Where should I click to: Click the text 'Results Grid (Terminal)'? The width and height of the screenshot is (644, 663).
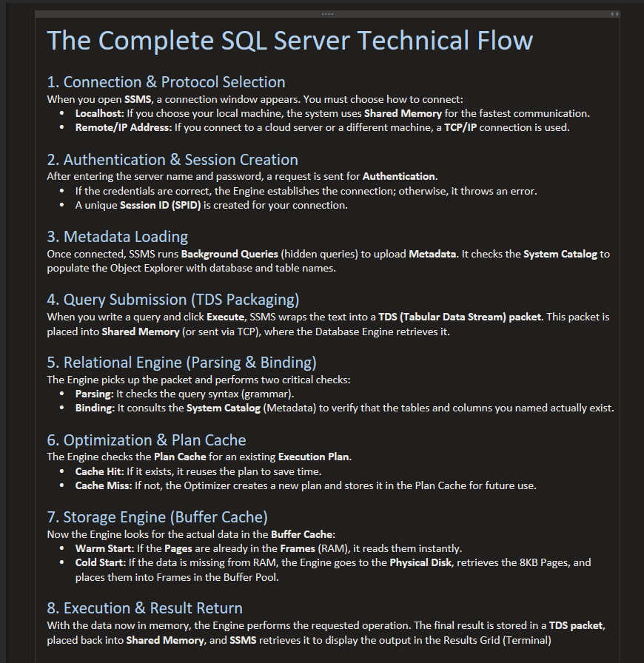click(497, 640)
